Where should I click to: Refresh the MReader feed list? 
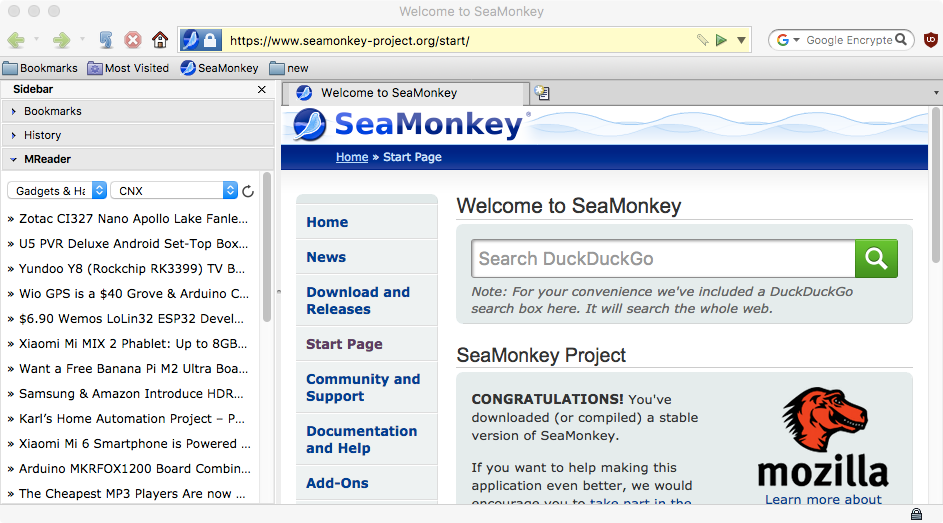[x=248, y=191]
